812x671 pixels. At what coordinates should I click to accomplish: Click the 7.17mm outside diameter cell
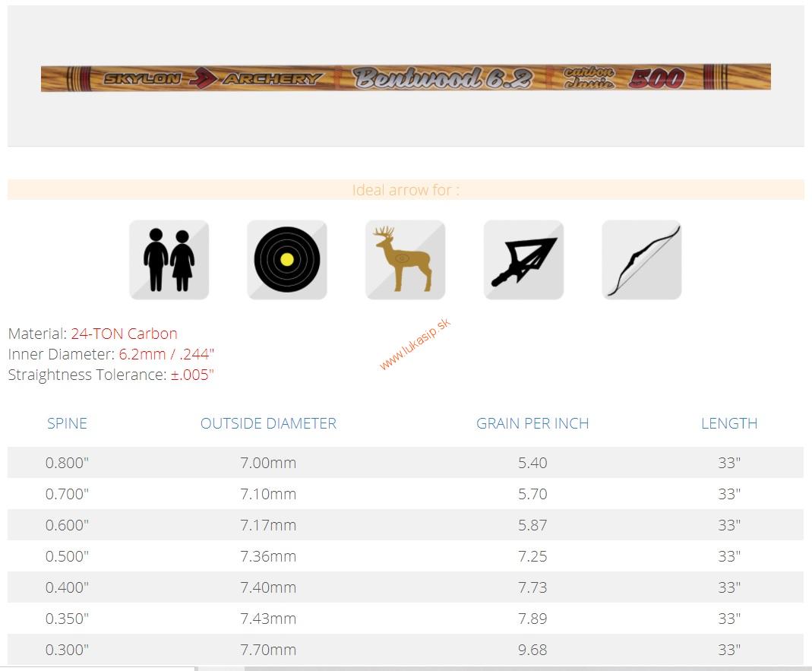coord(268,525)
